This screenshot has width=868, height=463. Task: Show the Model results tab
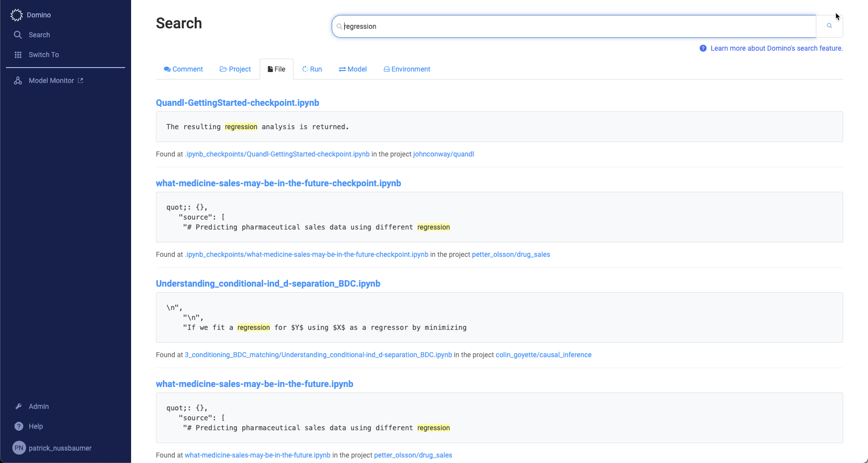pos(353,69)
